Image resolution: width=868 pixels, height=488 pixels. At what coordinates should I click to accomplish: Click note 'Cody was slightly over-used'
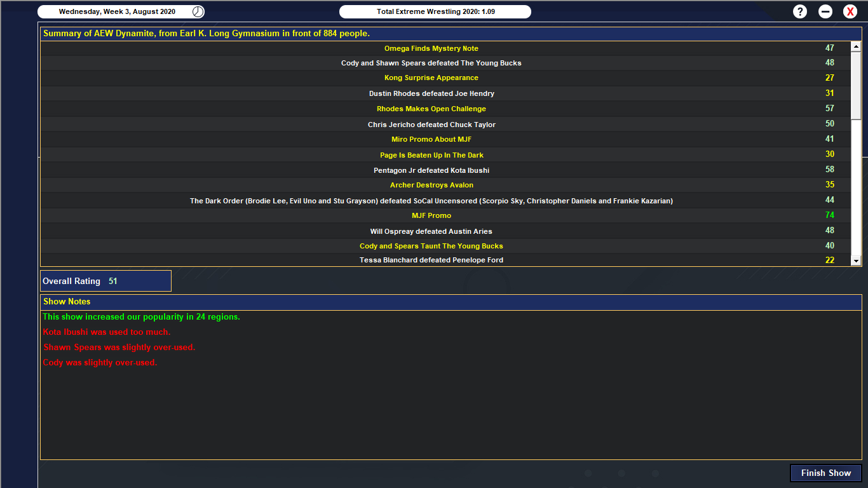pyautogui.click(x=100, y=362)
